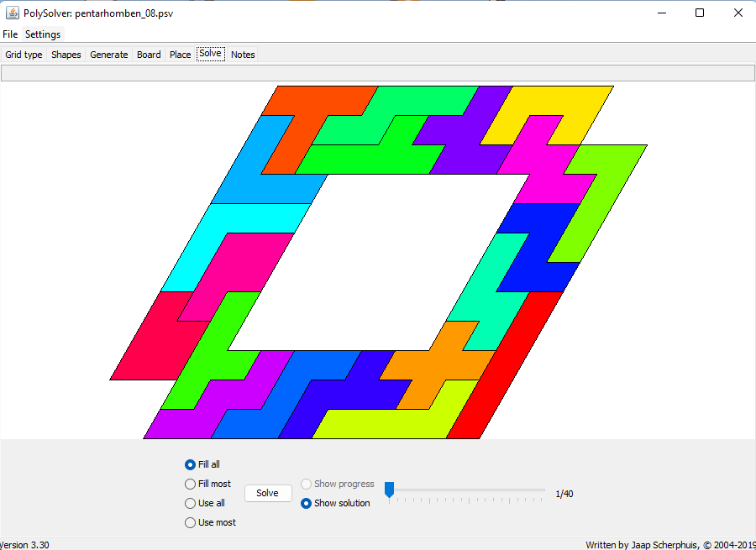
Task: Click the Solve button
Action: pyautogui.click(x=268, y=493)
